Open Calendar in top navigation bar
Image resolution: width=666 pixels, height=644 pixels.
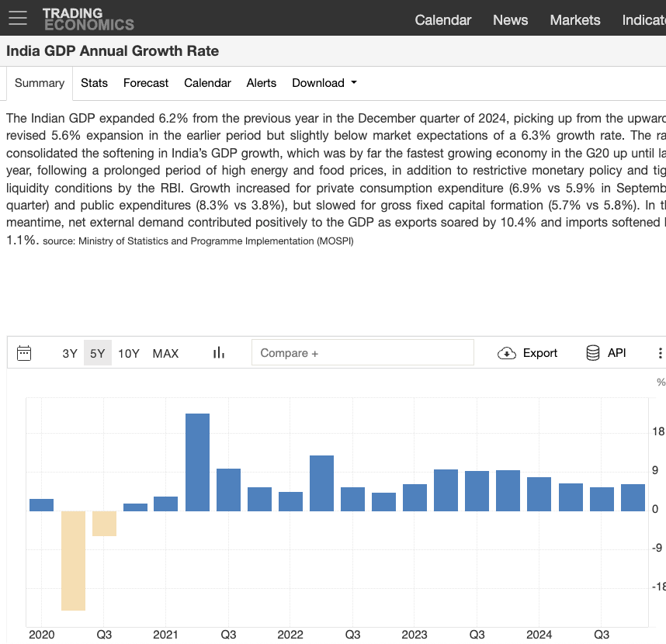(442, 20)
